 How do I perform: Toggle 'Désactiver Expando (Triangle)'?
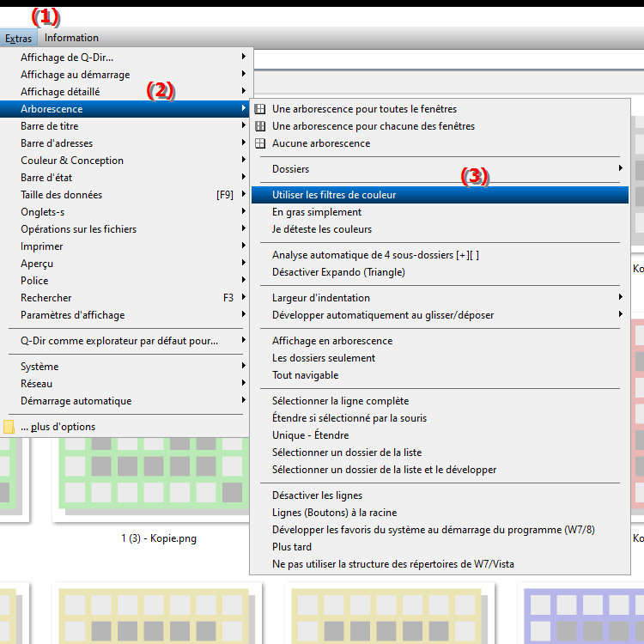coord(440,272)
